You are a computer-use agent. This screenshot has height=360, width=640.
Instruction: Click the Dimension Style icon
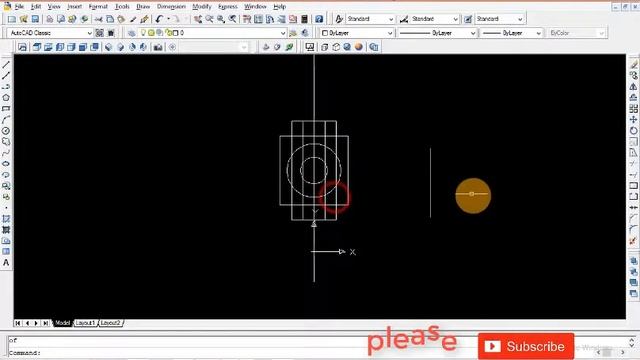tap(404, 19)
